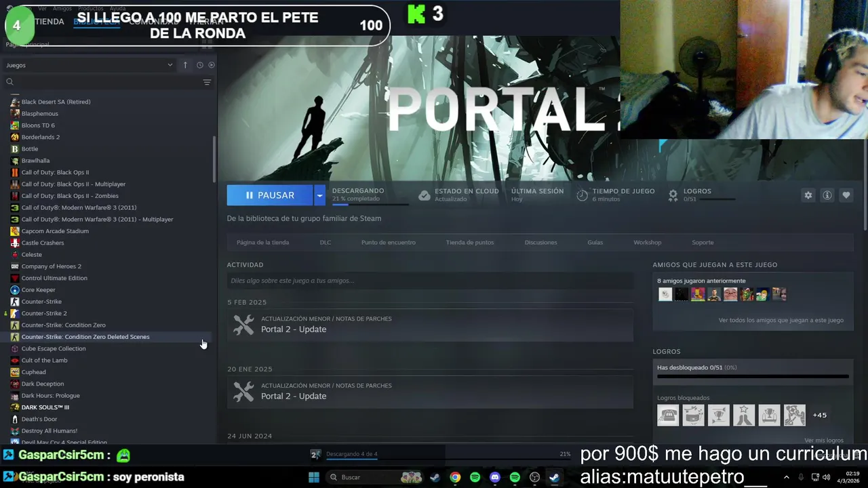Open Google Chrome from the taskbar
This screenshot has width=868, height=488.
tap(455, 477)
